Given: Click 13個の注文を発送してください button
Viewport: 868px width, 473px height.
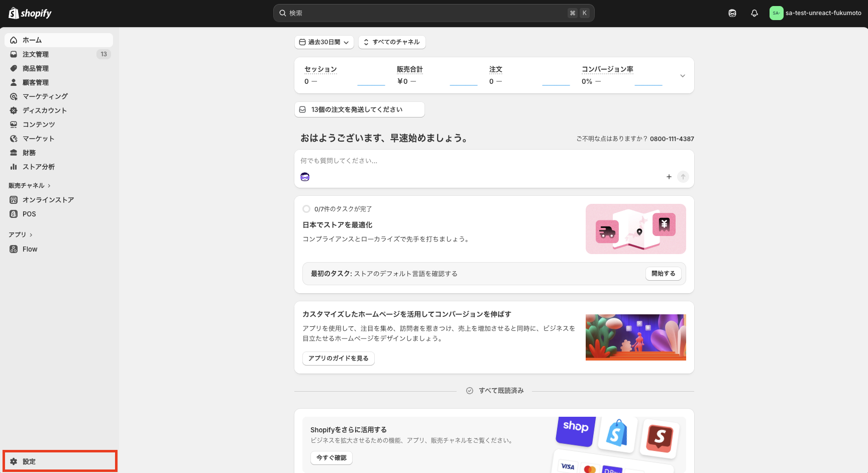Looking at the screenshot, I should click(360, 109).
